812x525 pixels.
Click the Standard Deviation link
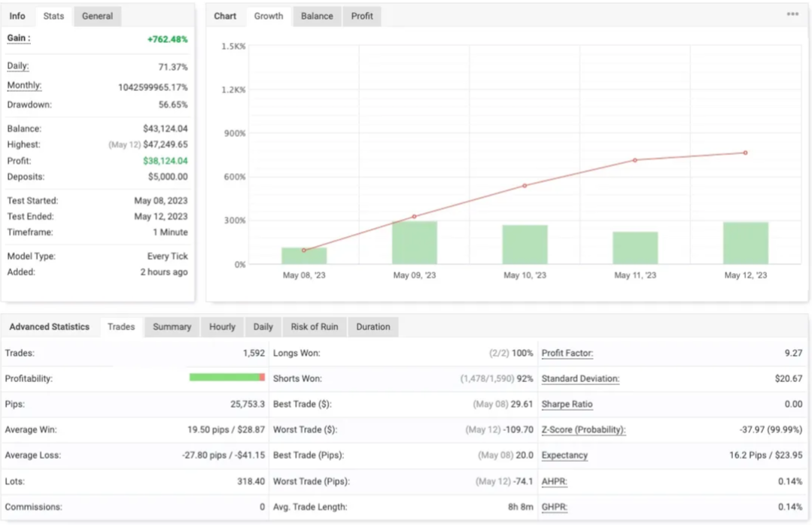[x=579, y=378]
